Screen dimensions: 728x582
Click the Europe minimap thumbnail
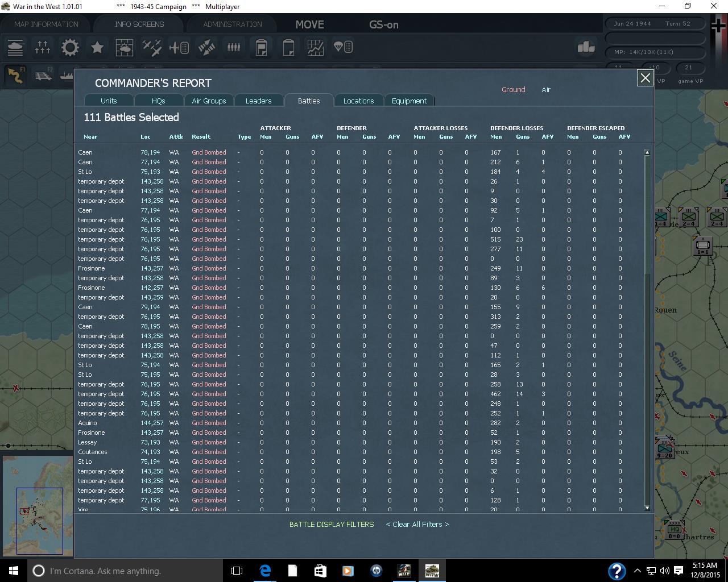coord(36,506)
